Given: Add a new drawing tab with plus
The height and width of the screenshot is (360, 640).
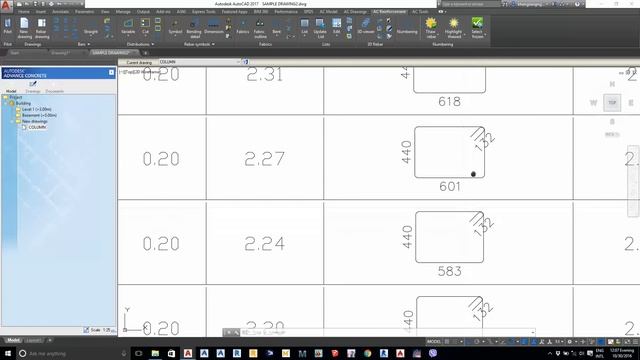Looking at the screenshot, I should tap(145, 53).
